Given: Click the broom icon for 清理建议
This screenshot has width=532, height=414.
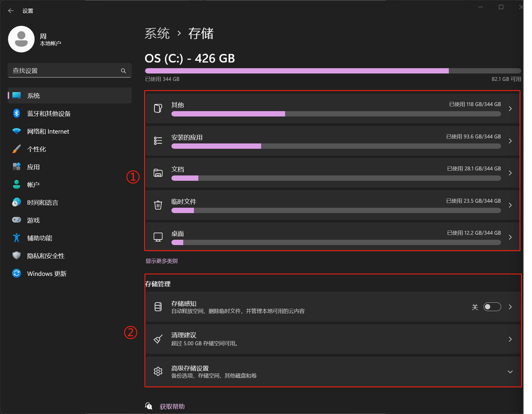Looking at the screenshot, I should click(158, 339).
